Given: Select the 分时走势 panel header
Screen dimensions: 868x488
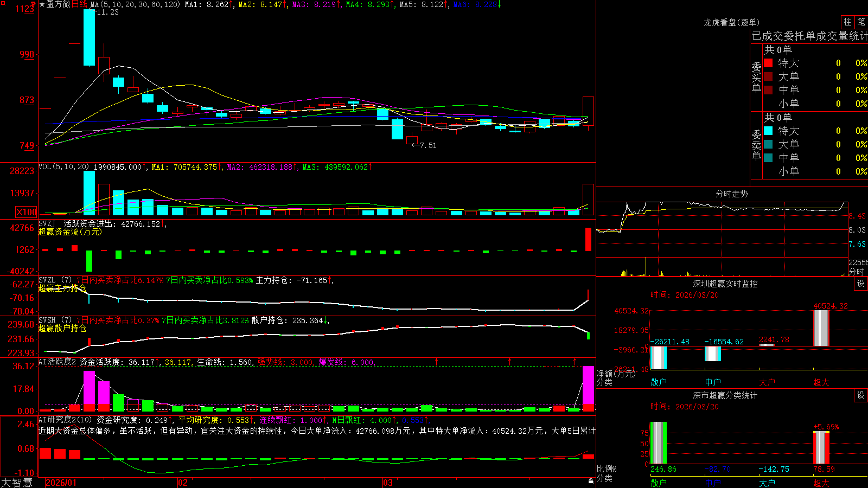Looking at the screenshot, I should click(x=732, y=194).
